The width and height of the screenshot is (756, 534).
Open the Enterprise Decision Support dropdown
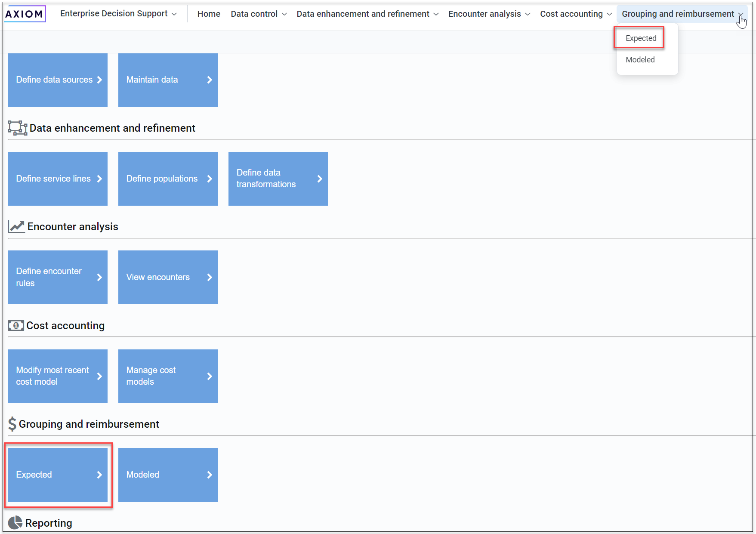(118, 14)
